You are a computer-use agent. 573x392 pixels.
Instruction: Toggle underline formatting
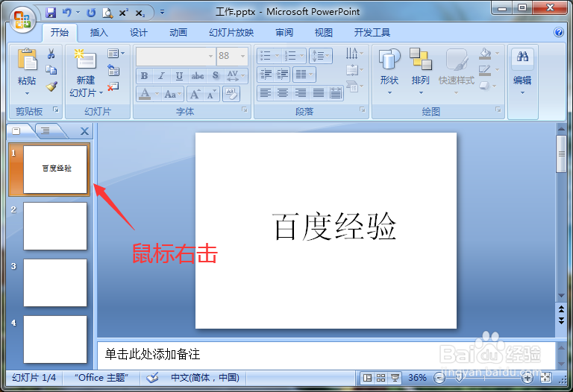pos(179,75)
